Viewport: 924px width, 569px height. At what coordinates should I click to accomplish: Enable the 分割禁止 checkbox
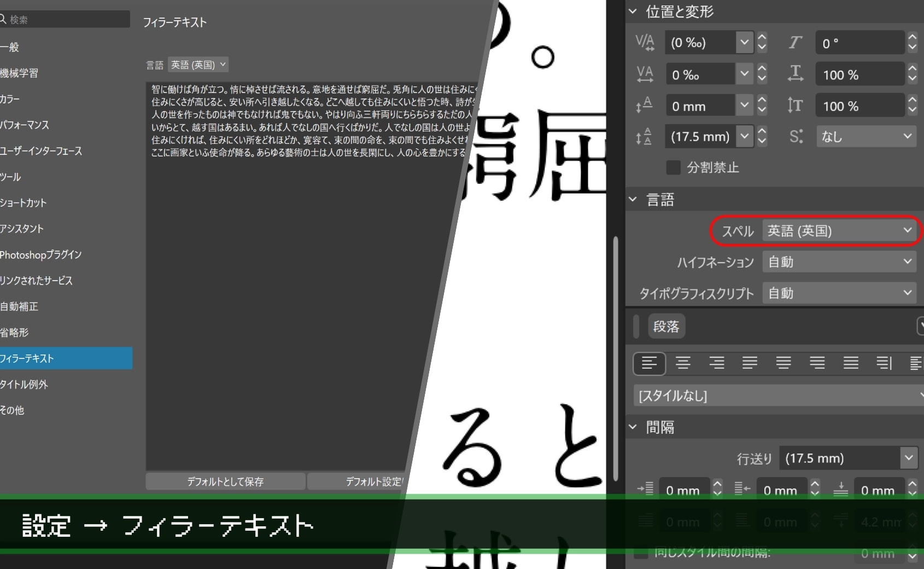674,167
